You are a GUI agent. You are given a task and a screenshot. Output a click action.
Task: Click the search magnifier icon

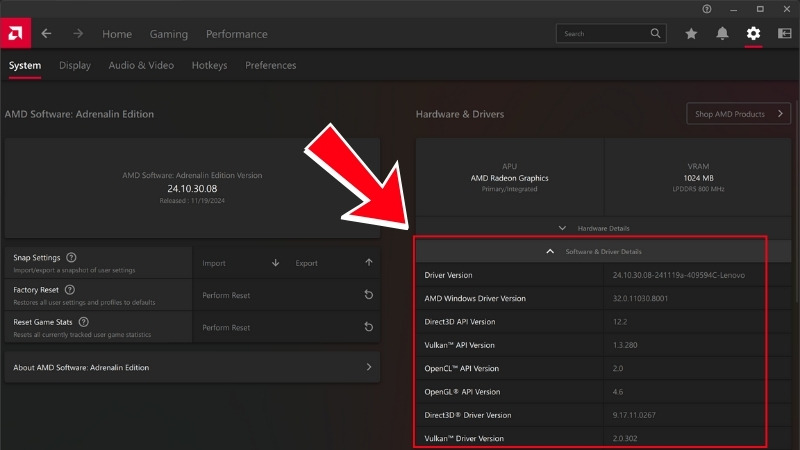(x=655, y=33)
